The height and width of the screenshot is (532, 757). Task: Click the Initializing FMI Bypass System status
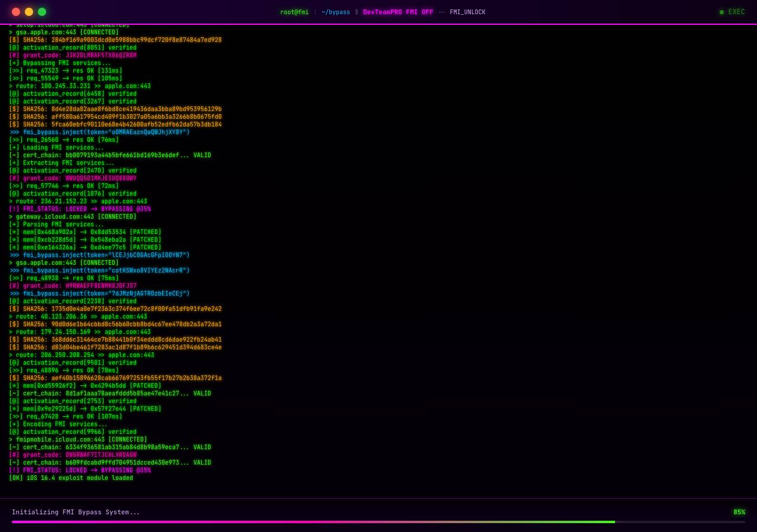click(x=76, y=512)
